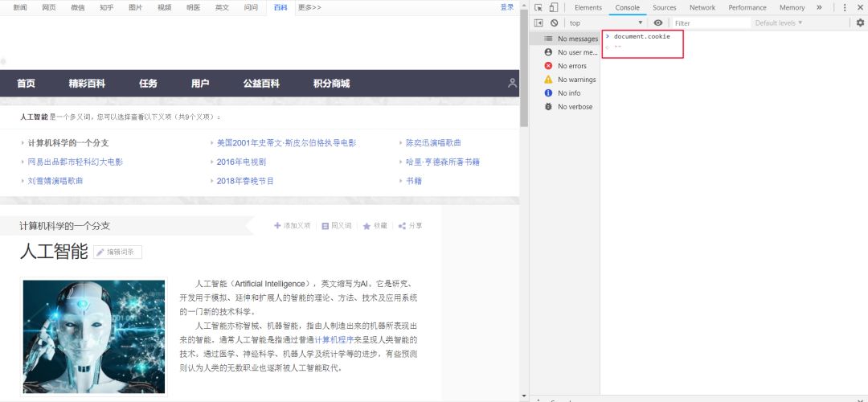This screenshot has height=402, width=868.
Task: Switch to the Console tab
Action: pyautogui.click(x=627, y=8)
